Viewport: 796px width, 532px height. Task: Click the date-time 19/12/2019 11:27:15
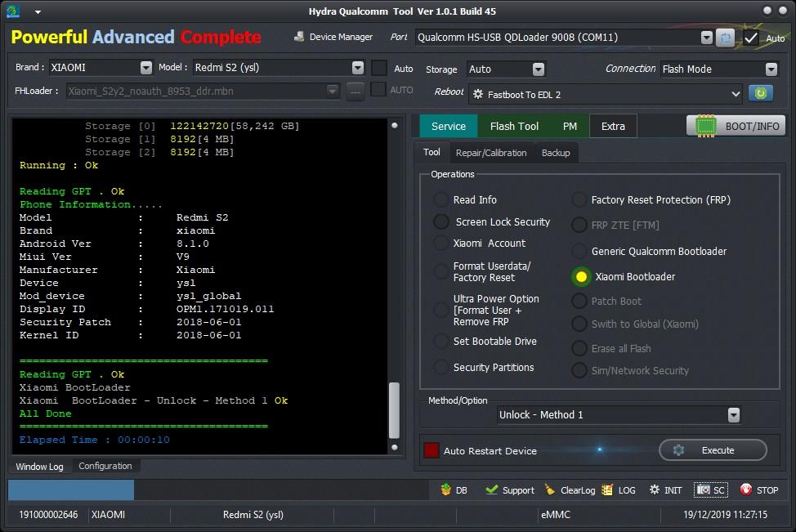[x=725, y=514]
